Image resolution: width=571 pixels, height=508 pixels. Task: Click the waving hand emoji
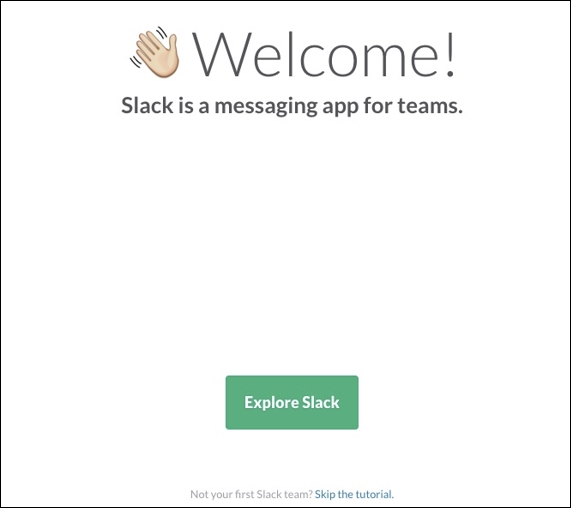click(x=155, y=52)
